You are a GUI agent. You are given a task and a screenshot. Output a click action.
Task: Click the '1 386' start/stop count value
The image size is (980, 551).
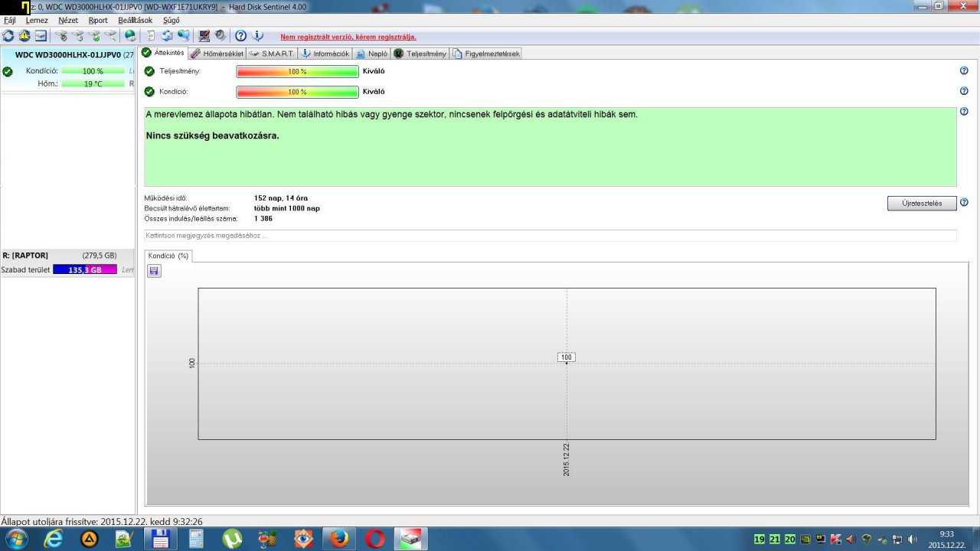(x=263, y=219)
